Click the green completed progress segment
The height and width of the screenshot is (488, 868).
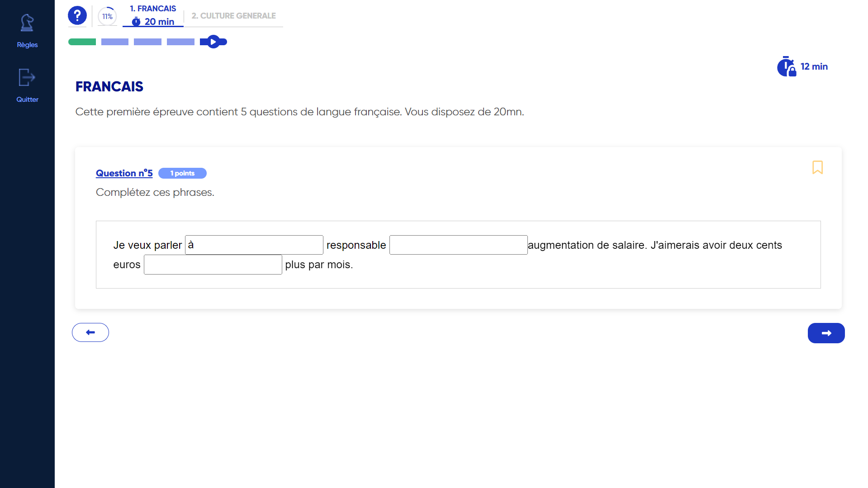82,41
